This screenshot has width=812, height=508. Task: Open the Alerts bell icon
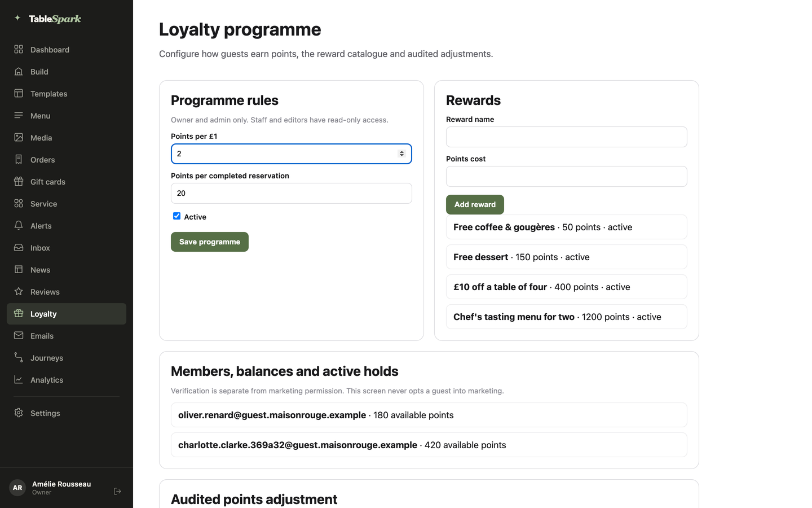(x=19, y=226)
